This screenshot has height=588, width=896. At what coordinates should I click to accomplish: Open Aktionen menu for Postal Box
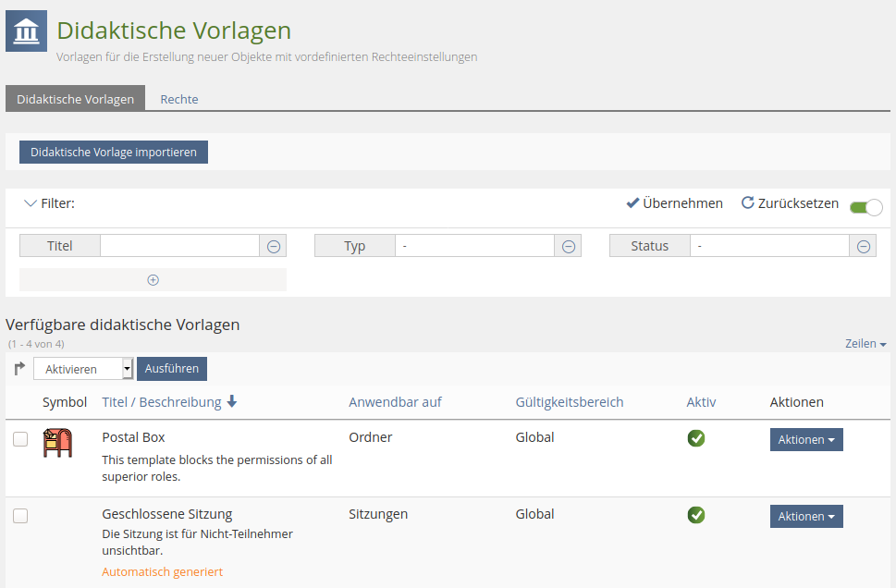tap(806, 440)
